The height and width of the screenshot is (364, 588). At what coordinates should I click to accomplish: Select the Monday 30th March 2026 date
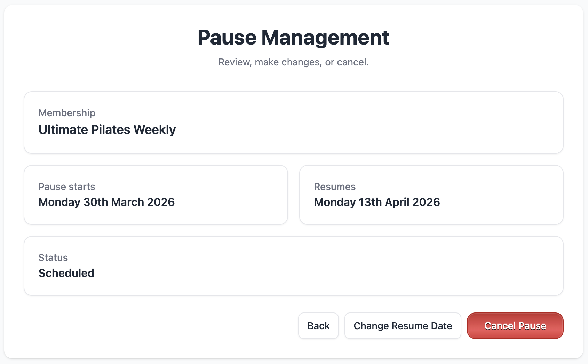tap(106, 202)
